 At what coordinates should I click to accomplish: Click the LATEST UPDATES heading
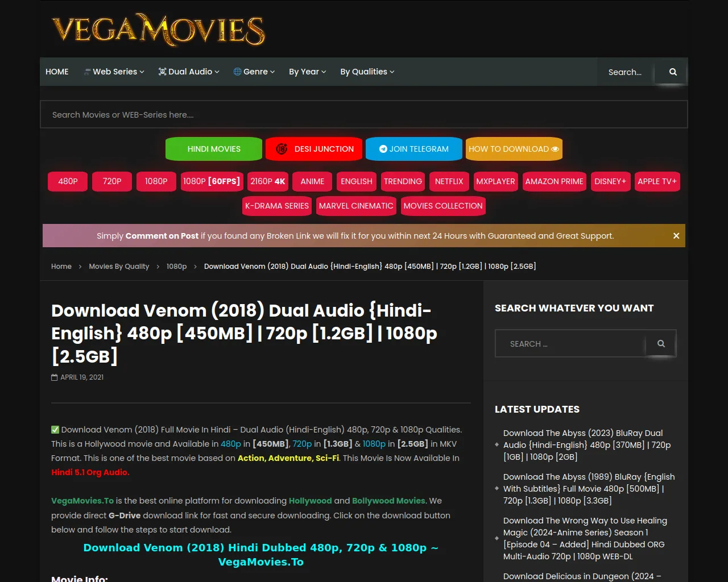pyautogui.click(x=537, y=409)
